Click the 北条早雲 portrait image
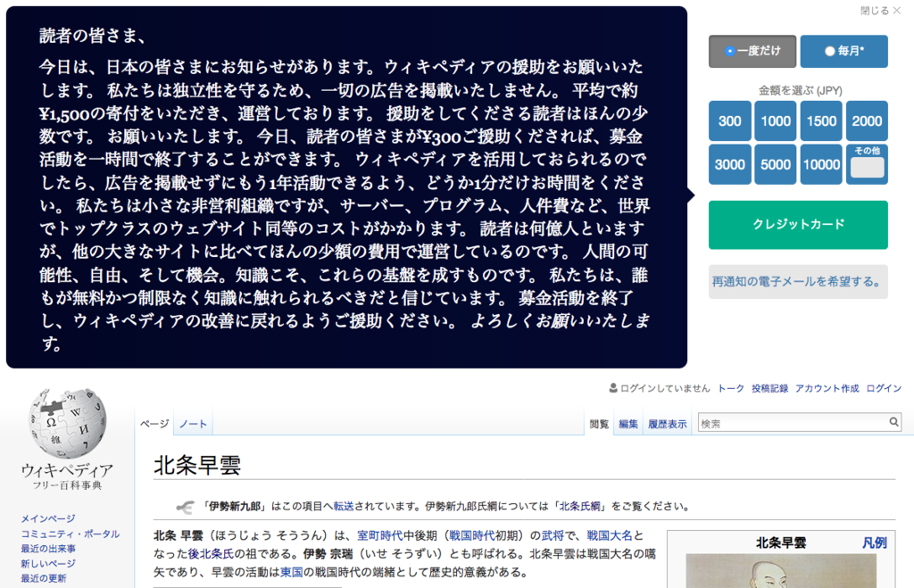 [780, 571]
